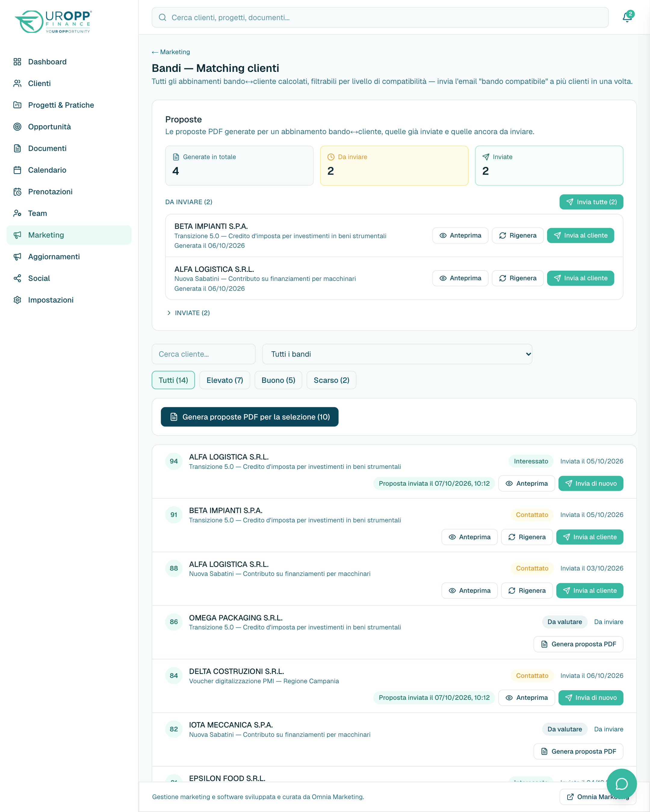The width and height of the screenshot is (650, 812).
Task: Click the Social share icon
Action: pos(17,278)
